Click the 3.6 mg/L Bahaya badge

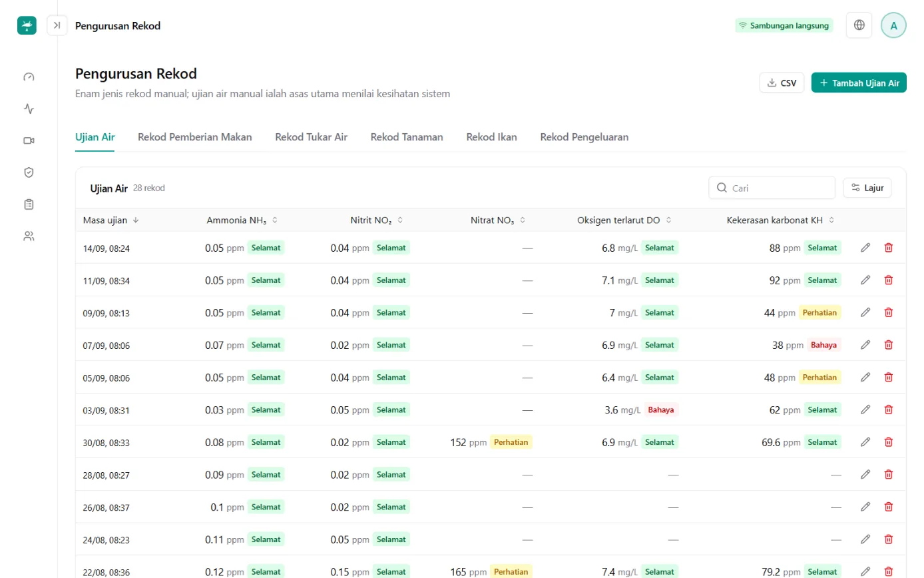coord(661,410)
